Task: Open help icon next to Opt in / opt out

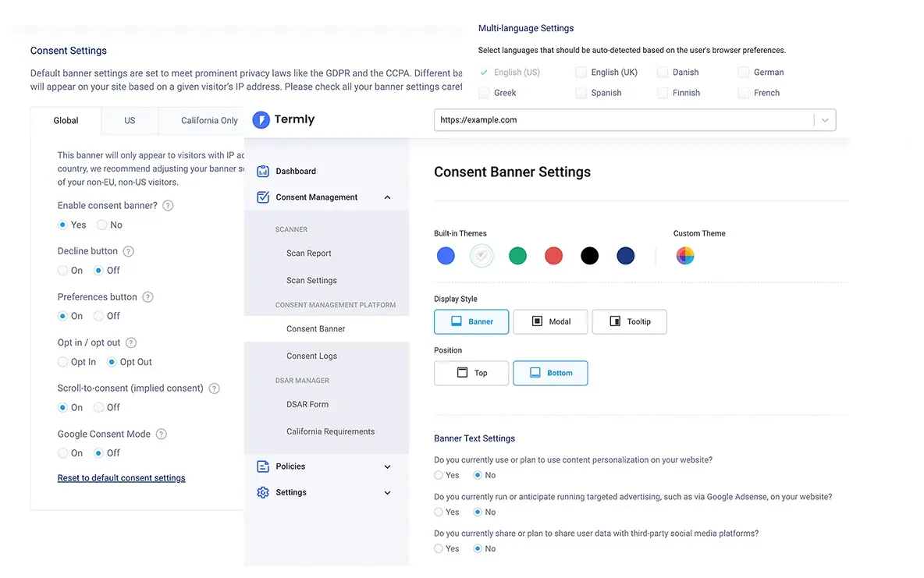Action: 131,343
